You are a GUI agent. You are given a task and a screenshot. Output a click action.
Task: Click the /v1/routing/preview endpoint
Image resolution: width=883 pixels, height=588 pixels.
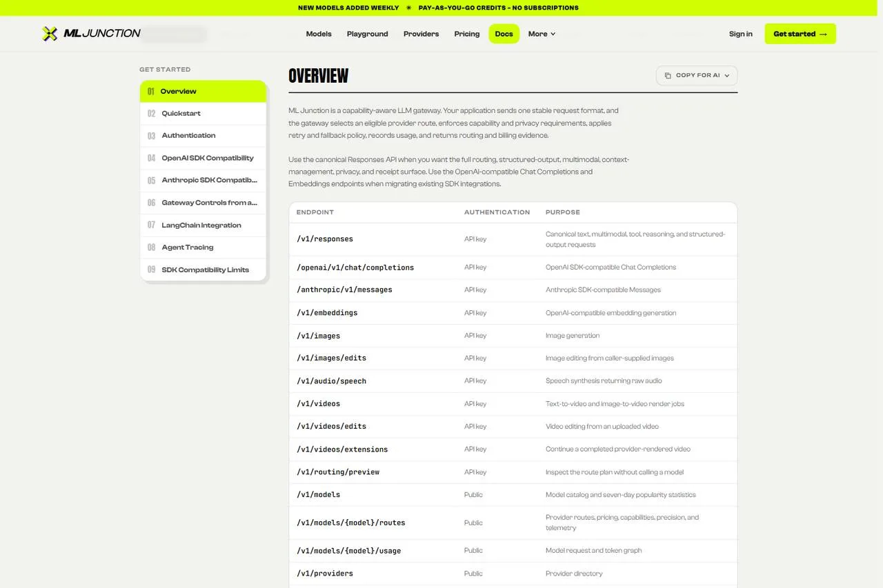[338, 472]
